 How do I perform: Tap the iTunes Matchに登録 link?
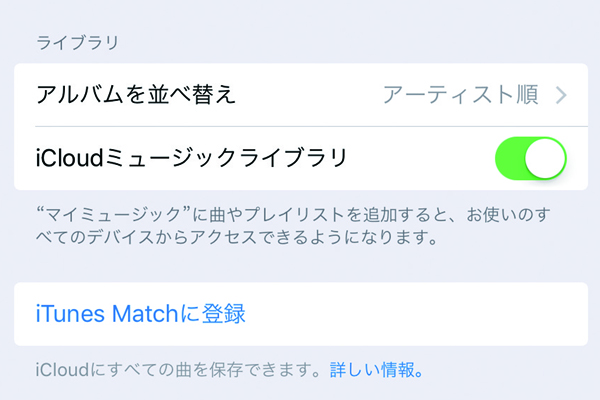pyautogui.click(x=140, y=314)
